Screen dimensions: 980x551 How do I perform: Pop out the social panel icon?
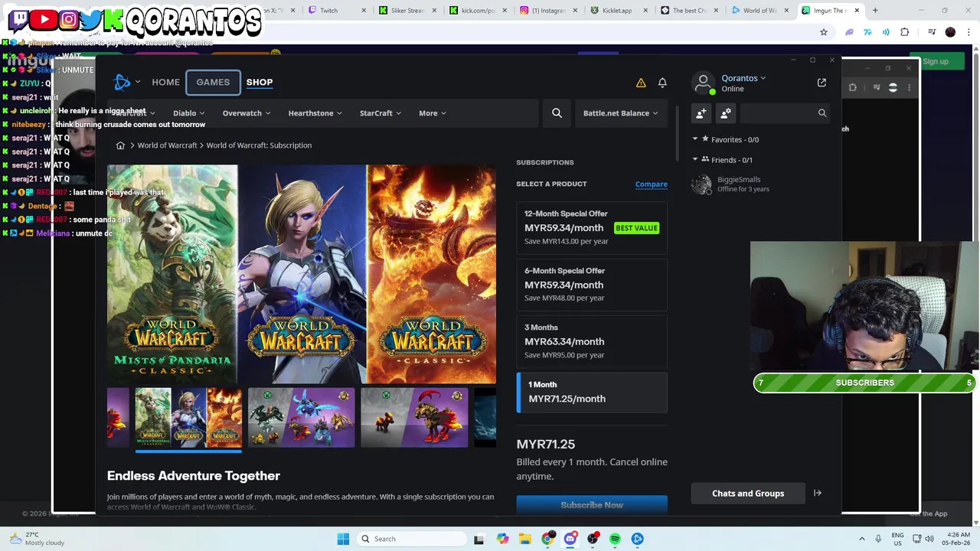click(822, 83)
